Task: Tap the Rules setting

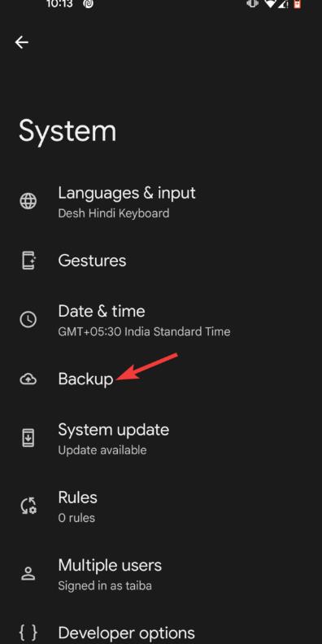Action: [161, 506]
